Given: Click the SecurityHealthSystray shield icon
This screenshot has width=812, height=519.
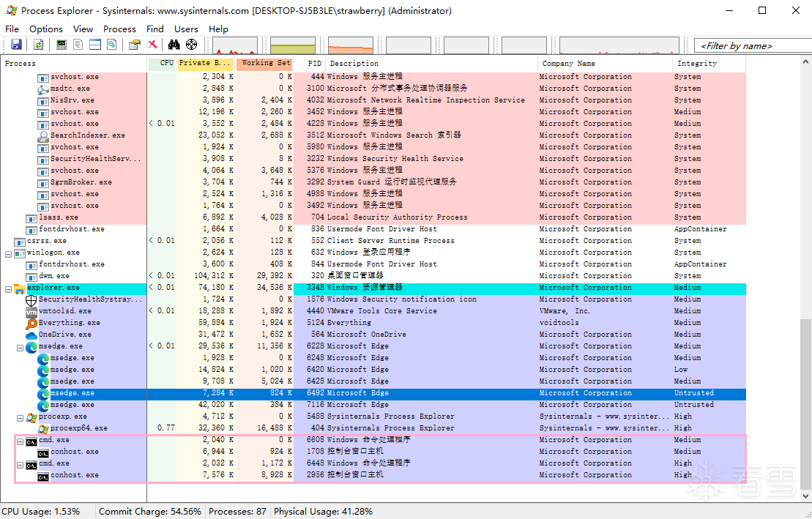Looking at the screenshot, I should 31,300.
